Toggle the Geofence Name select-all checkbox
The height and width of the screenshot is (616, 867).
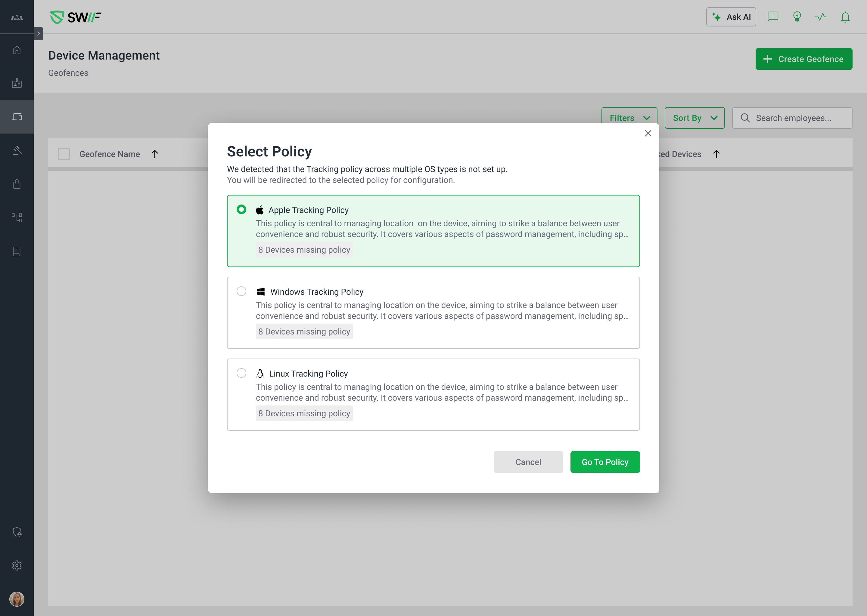pos(64,154)
